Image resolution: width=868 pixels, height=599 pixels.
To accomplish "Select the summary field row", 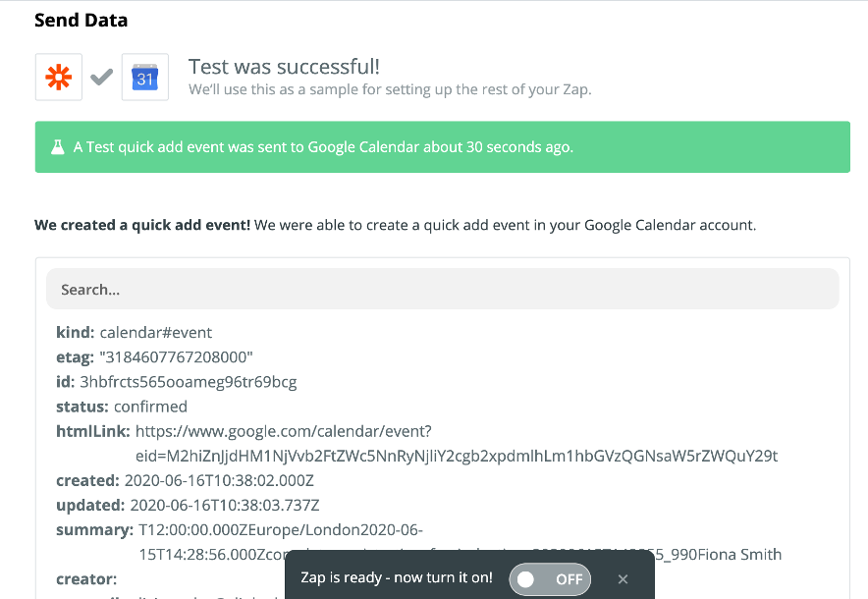I will 418,542.
